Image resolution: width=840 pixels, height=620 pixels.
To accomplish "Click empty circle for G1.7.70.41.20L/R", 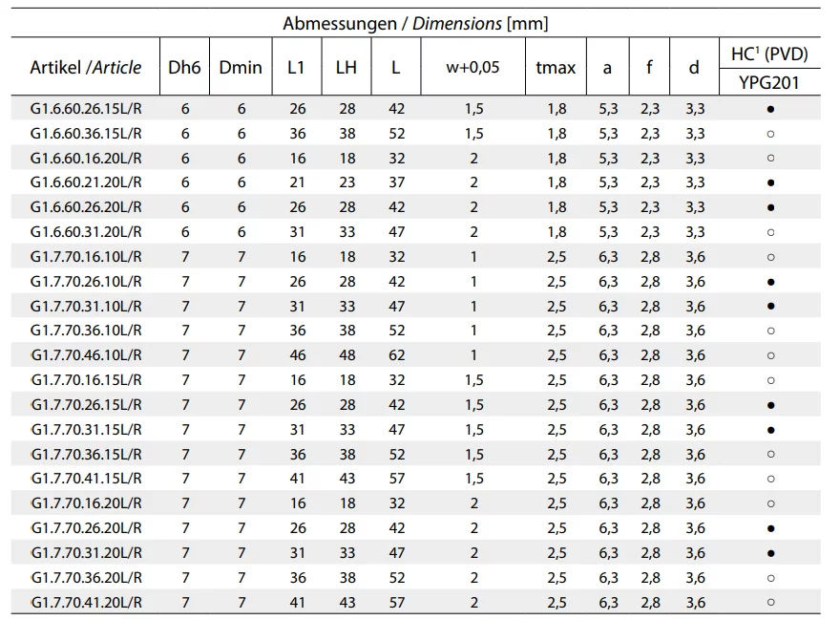I will coord(770,602).
